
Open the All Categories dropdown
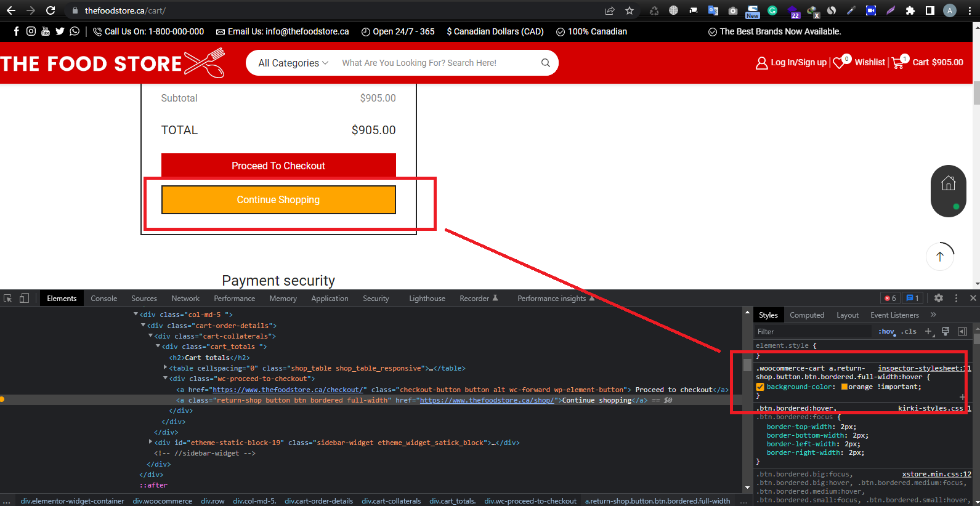coord(293,63)
